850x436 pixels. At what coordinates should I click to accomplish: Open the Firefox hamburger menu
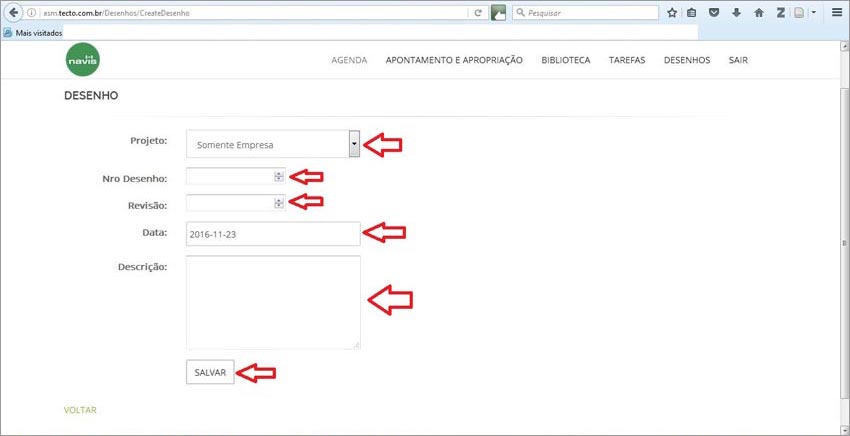pos(836,13)
